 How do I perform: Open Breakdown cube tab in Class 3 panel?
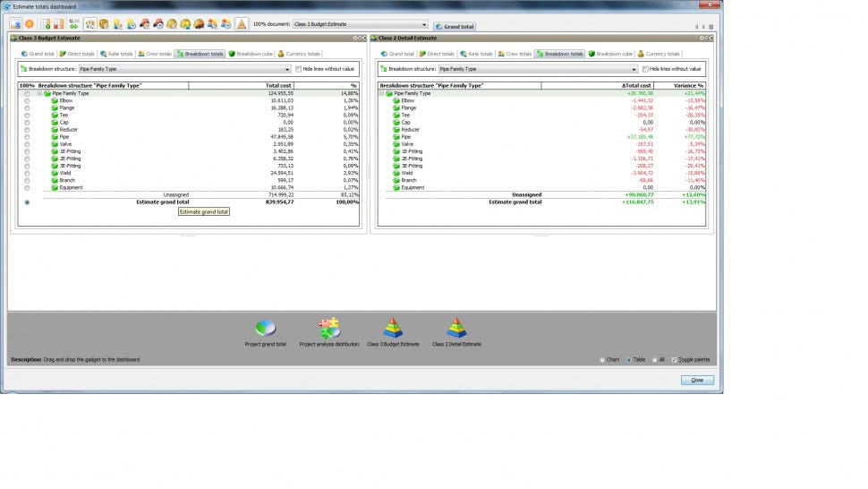251,54
